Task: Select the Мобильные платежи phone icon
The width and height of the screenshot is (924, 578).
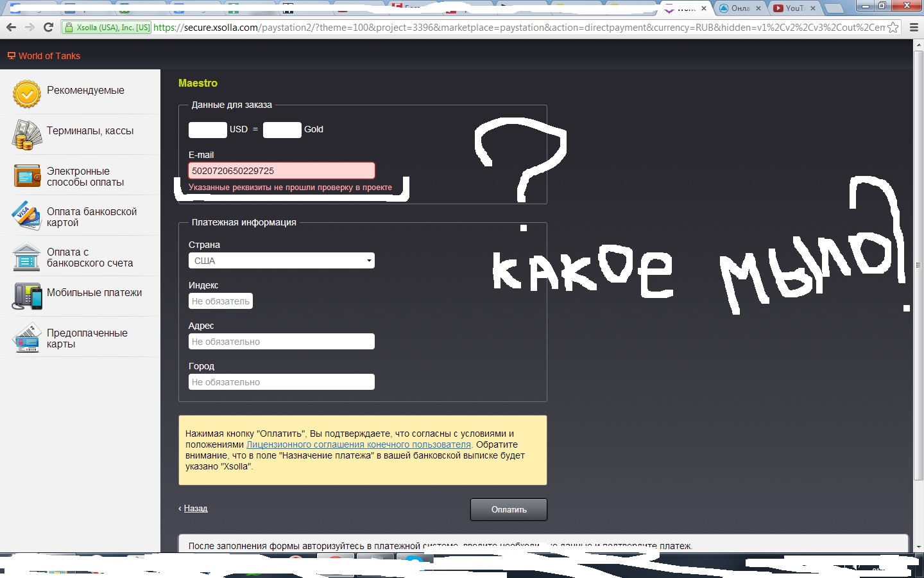Action: pos(27,297)
